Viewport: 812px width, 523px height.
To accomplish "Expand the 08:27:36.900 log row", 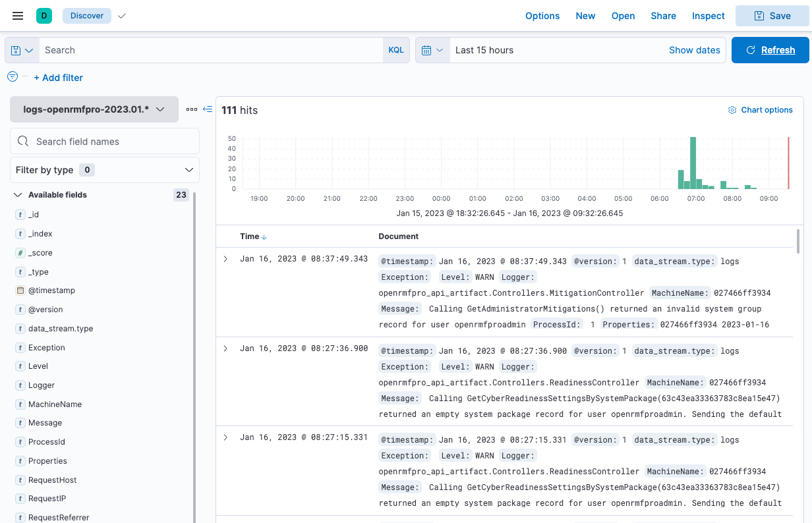I will tap(225, 348).
